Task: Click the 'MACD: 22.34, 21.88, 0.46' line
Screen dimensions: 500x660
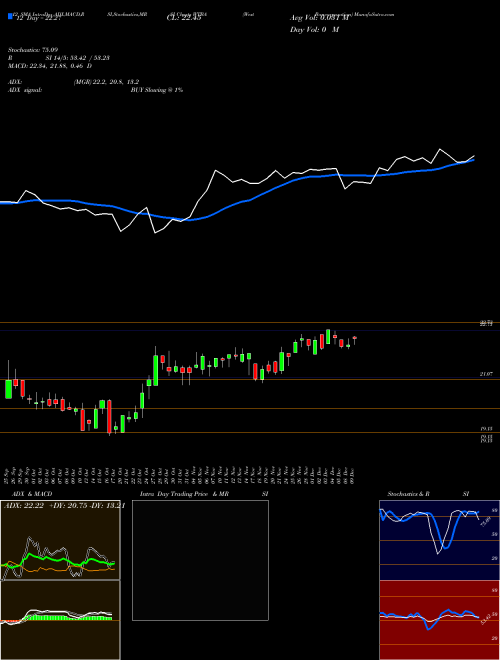Action: [x=50, y=66]
